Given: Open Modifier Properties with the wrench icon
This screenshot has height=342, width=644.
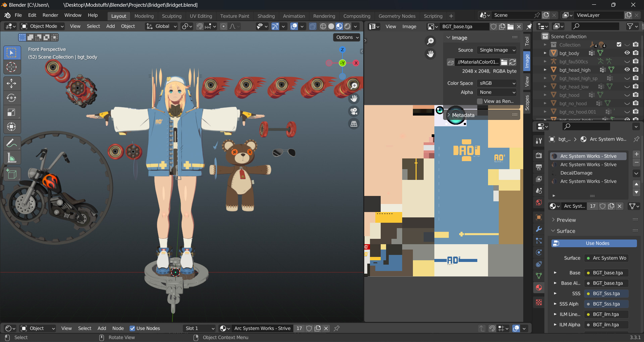Looking at the screenshot, I should pyautogui.click(x=539, y=229).
